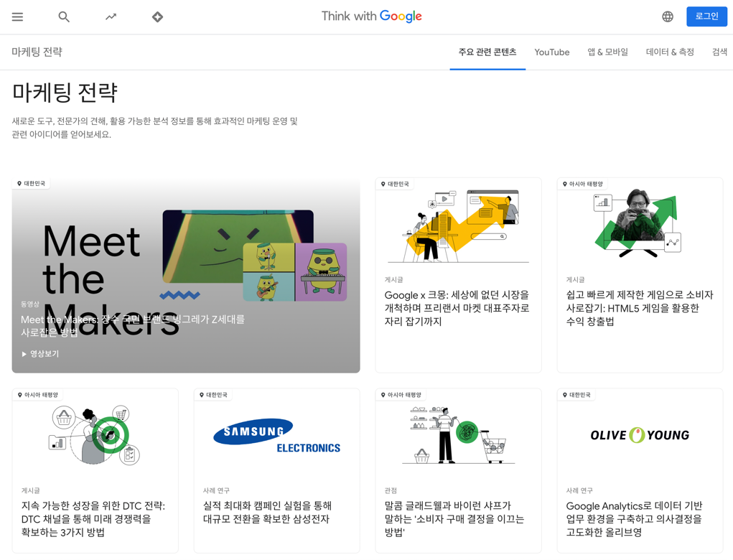Screen dimensions: 733x560
Task: Click the 사례 연구 label on Olive Young card
Action: (579, 490)
